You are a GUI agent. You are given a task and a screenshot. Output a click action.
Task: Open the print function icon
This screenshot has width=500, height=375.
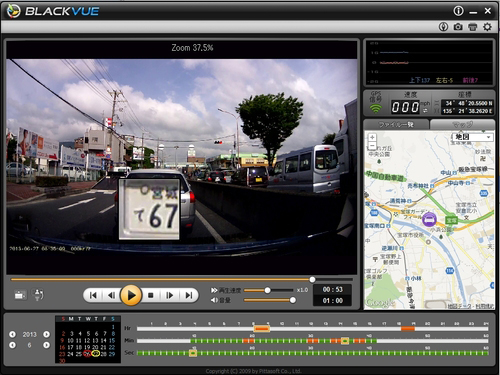click(473, 27)
